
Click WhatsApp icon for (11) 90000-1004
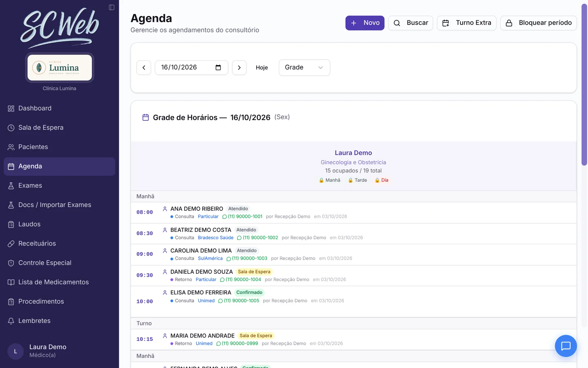click(222, 280)
